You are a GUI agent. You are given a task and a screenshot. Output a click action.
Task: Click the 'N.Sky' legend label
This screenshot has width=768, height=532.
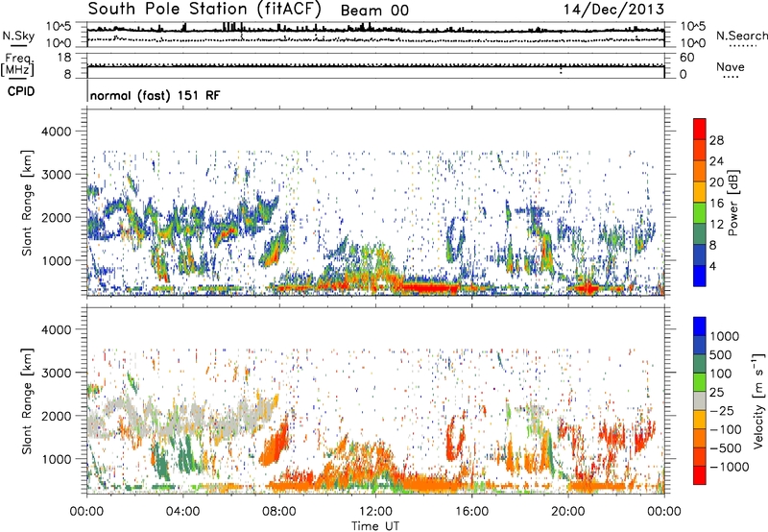[18, 36]
